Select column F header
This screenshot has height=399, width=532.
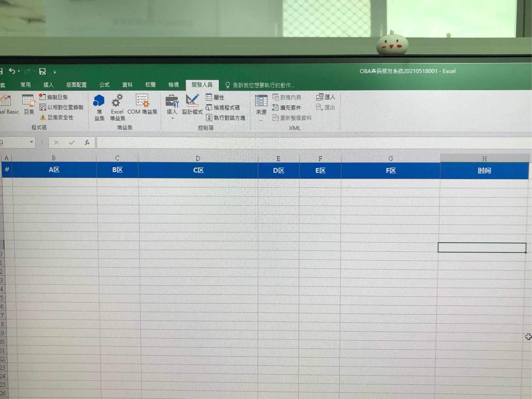[x=320, y=159]
